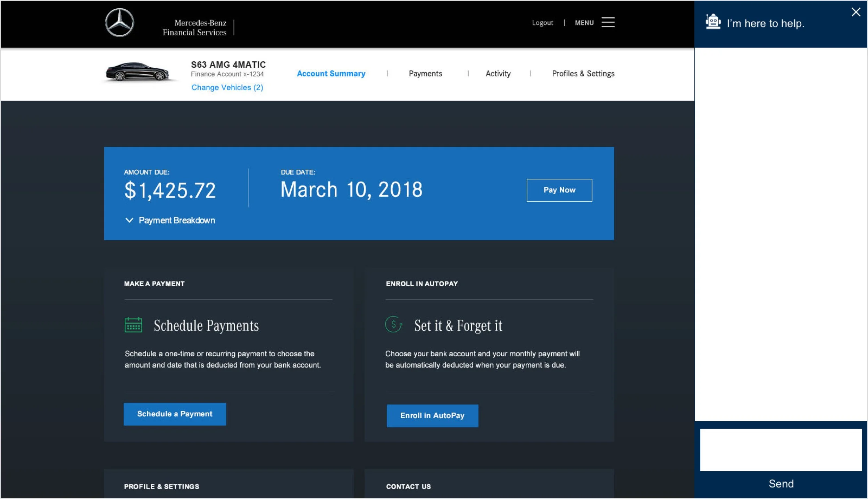Image resolution: width=868 pixels, height=499 pixels.
Task: Click the chatbot robot icon
Action: (x=713, y=22)
